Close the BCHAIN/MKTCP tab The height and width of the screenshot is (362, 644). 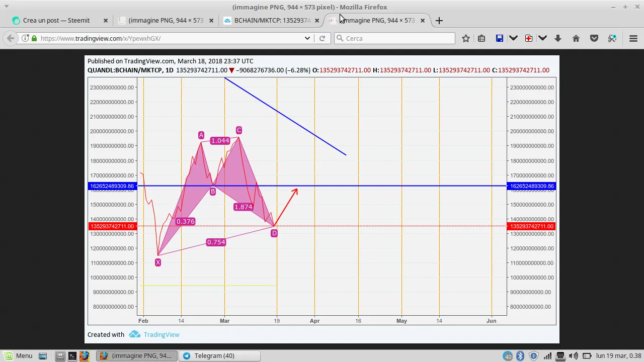[317, 21]
